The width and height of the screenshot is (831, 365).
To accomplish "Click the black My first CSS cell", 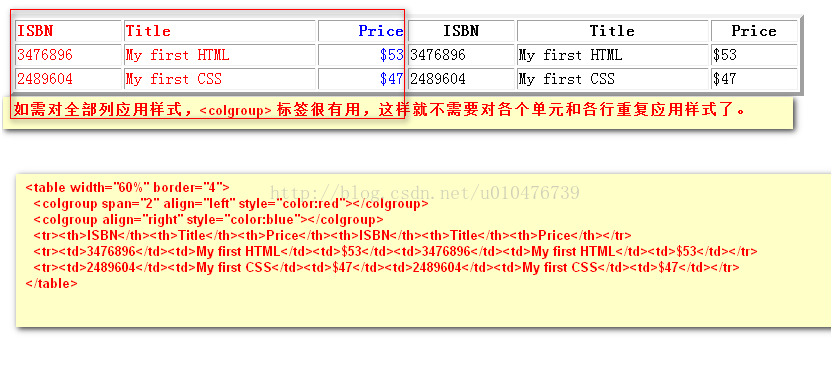I will pos(613,79).
